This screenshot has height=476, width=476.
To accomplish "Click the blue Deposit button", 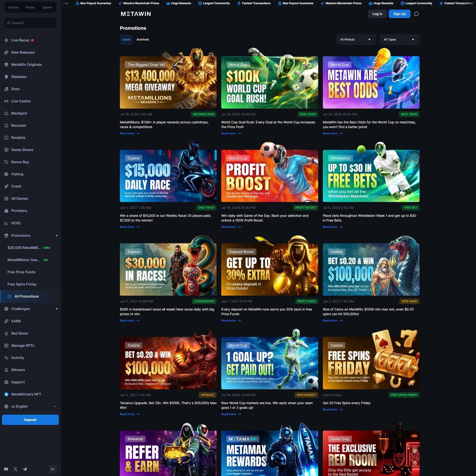I will 30,420.
